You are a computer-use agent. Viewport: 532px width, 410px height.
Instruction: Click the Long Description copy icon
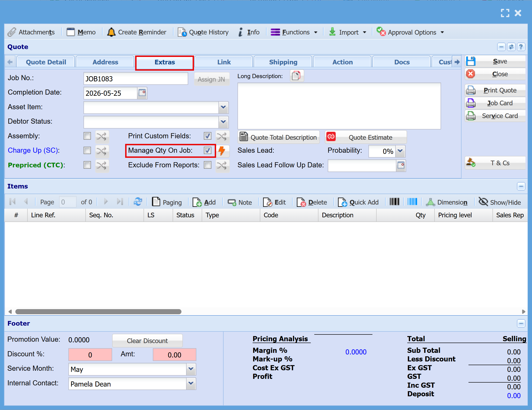click(x=296, y=76)
